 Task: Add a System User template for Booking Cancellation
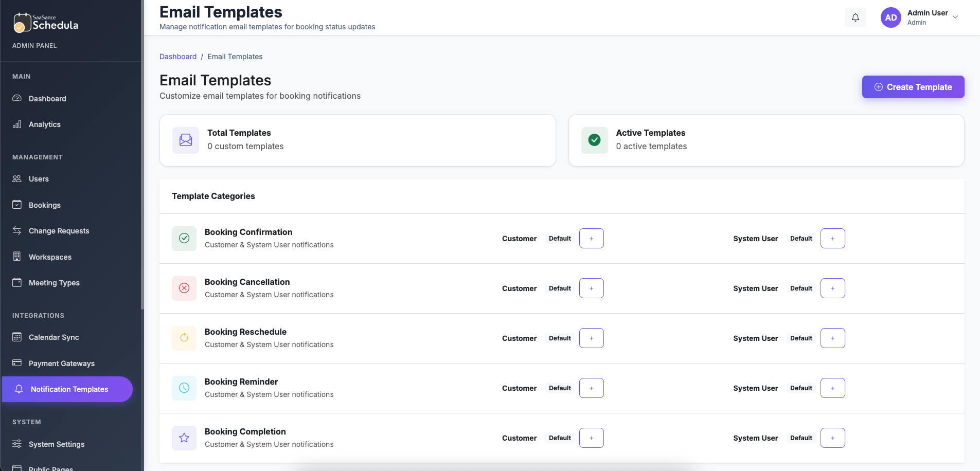tap(832, 288)
